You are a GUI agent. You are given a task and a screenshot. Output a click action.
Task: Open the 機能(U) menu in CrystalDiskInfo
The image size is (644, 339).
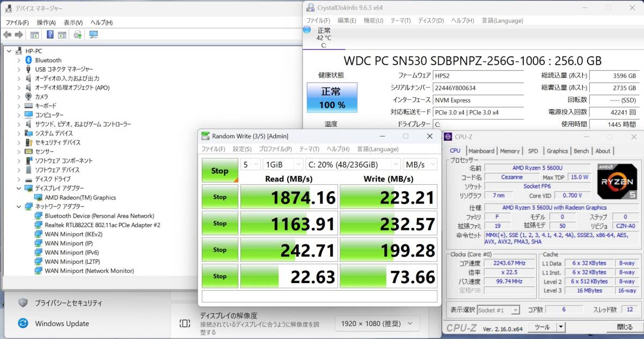pos(374,20)
